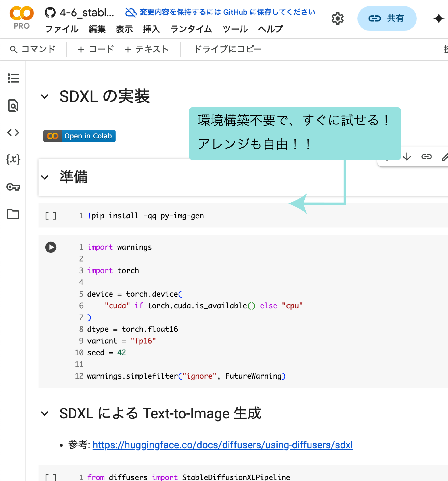Open the ファイル menu
Image resolution: width=448 pixels, height=481 pixels.
point(62,29)
